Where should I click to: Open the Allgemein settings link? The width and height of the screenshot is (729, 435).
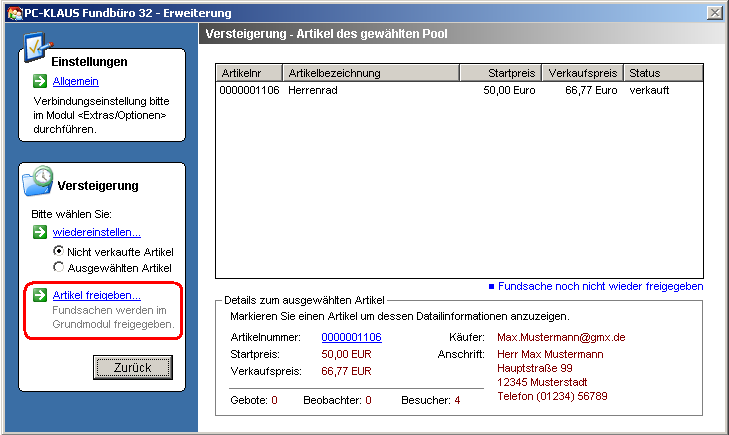pyautogui.click(x=75, y=82)
